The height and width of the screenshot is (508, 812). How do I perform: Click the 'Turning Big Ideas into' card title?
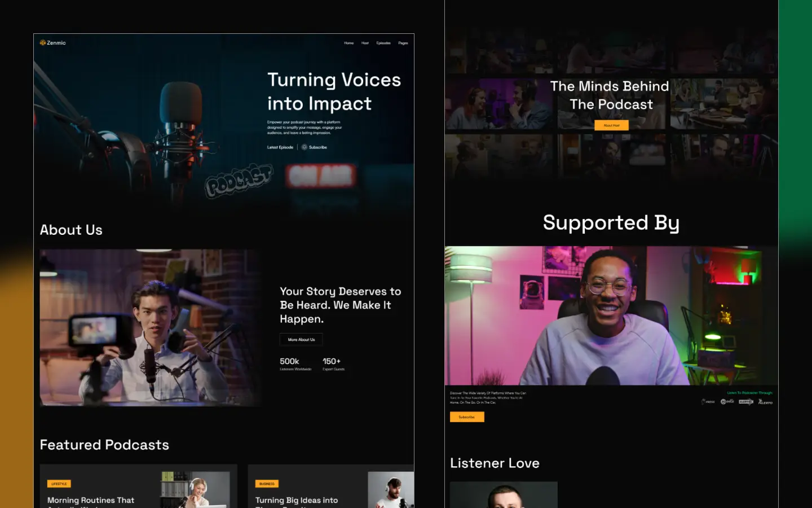(x=297, y=500)
